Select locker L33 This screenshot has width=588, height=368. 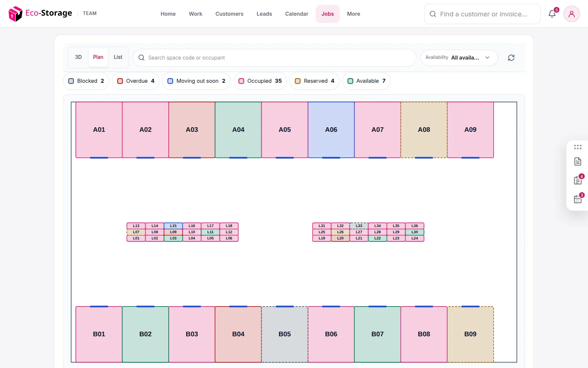click(x=359, y=226)
